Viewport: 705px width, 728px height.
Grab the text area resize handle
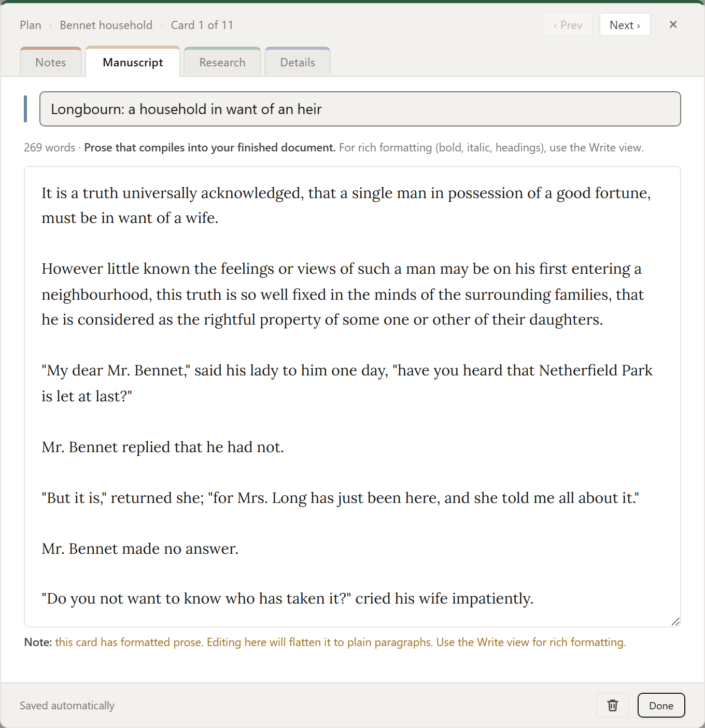(675, 621)
